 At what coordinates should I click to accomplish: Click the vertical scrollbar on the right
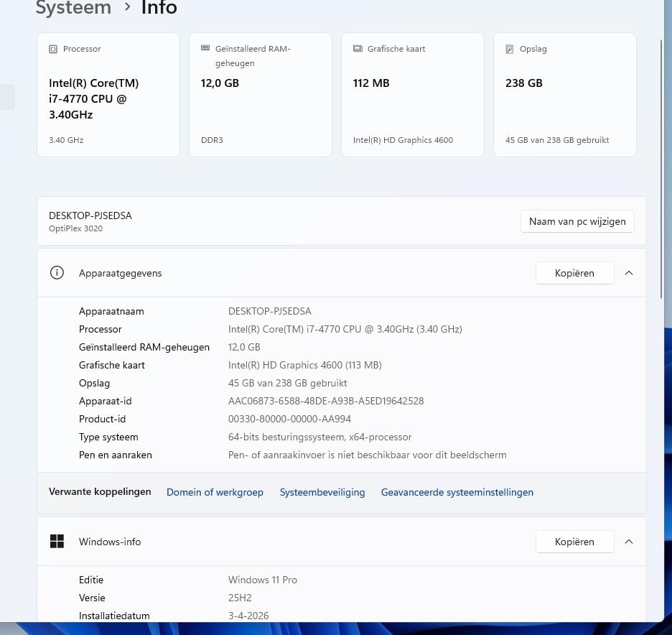(661, 169)
